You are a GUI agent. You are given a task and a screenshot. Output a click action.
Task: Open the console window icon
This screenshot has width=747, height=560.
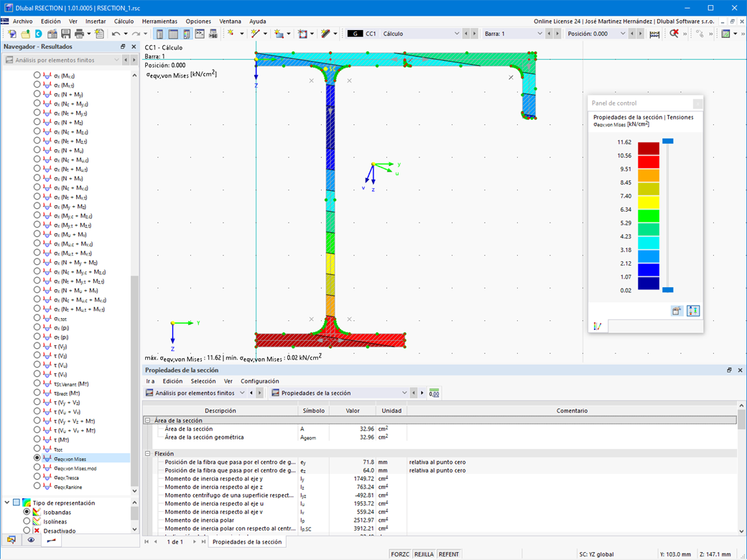click(200, 34)
